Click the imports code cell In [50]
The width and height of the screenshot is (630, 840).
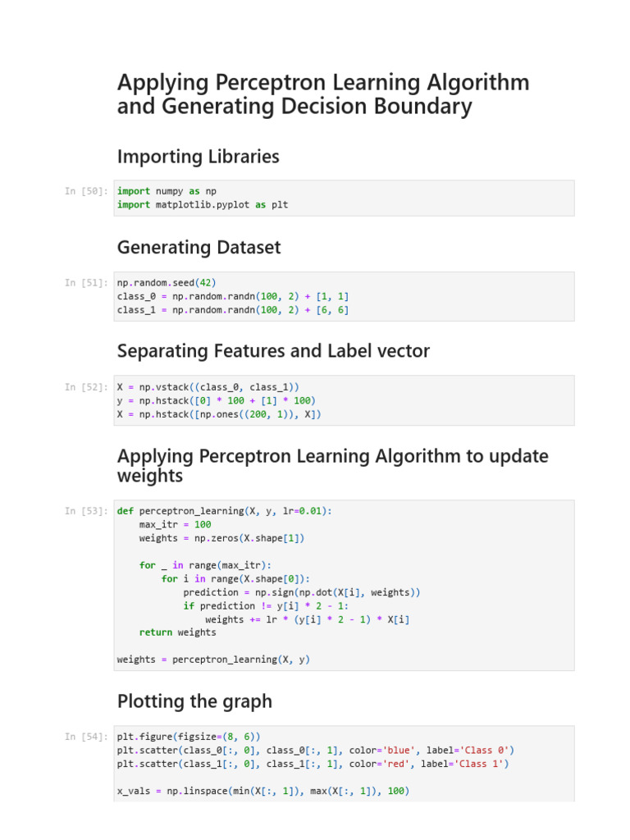point(344,199)
